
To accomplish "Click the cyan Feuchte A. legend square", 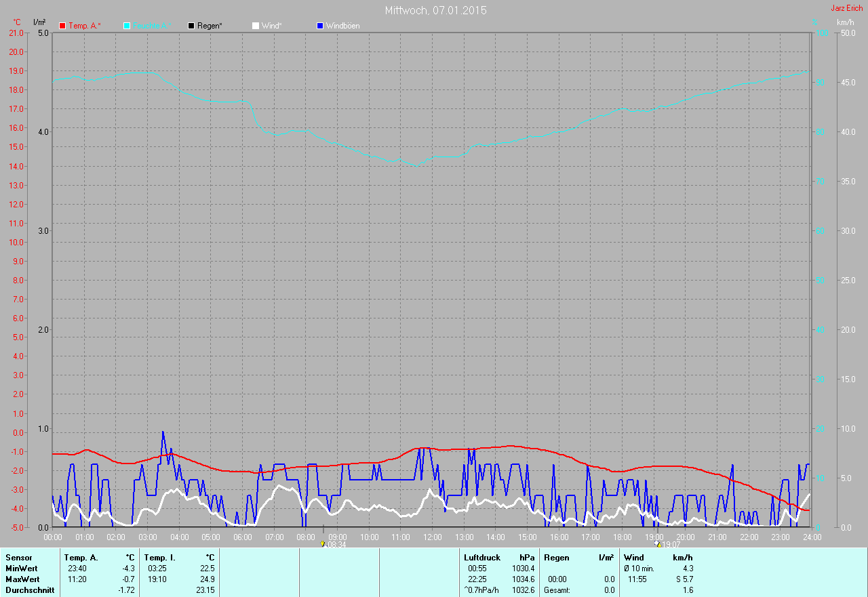I will point(127,26).
